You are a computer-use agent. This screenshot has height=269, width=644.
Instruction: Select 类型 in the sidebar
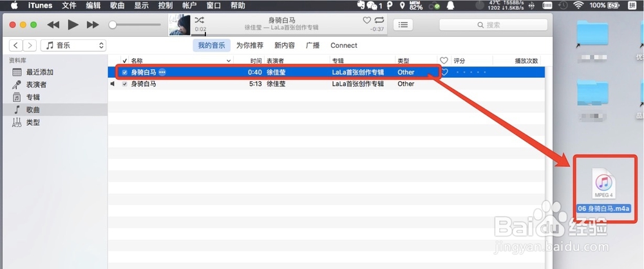(33, 123)
